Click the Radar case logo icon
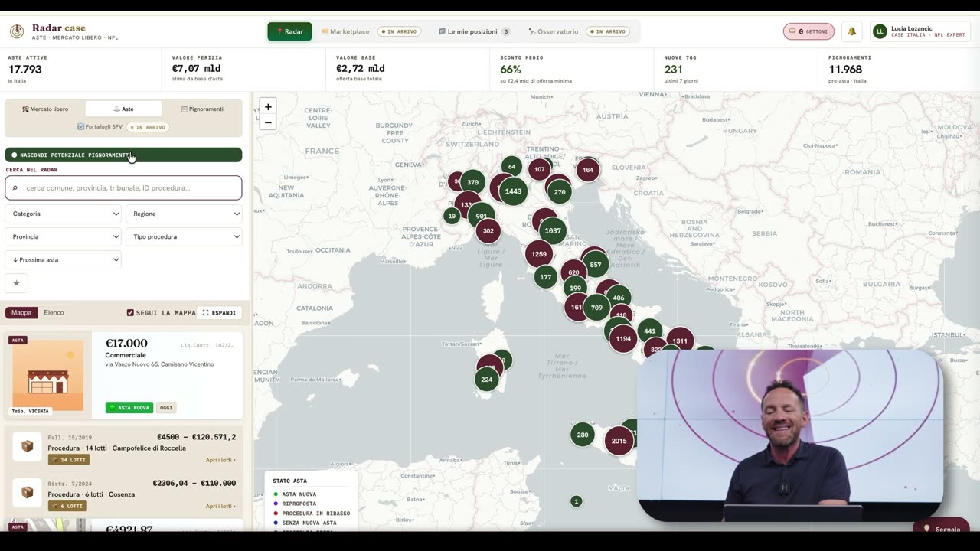The image size is (980, 551). [17, 31]
